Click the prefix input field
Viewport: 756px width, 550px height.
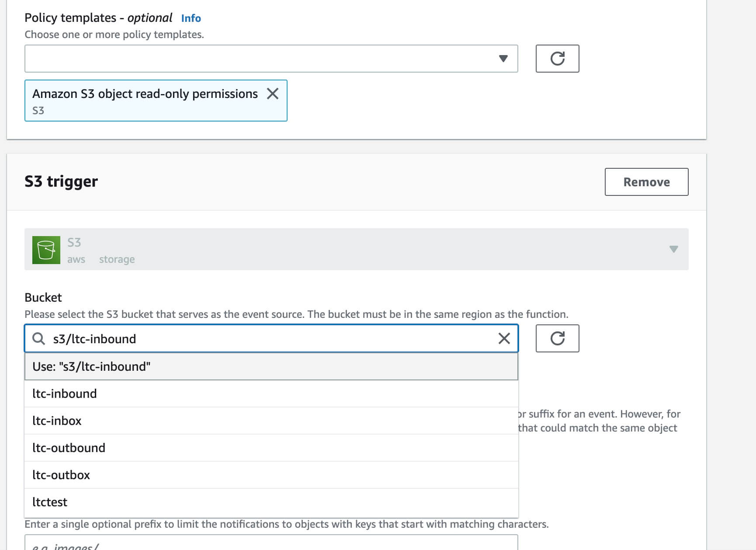(271, 543)
